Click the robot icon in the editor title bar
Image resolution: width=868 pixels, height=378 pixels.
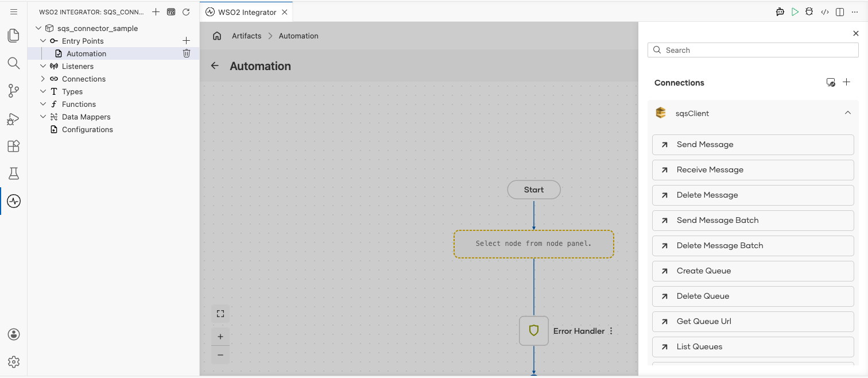point(780,12)
